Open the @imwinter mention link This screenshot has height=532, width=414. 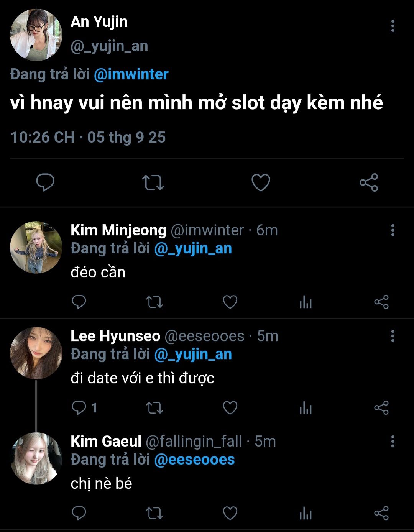point(131,74)
